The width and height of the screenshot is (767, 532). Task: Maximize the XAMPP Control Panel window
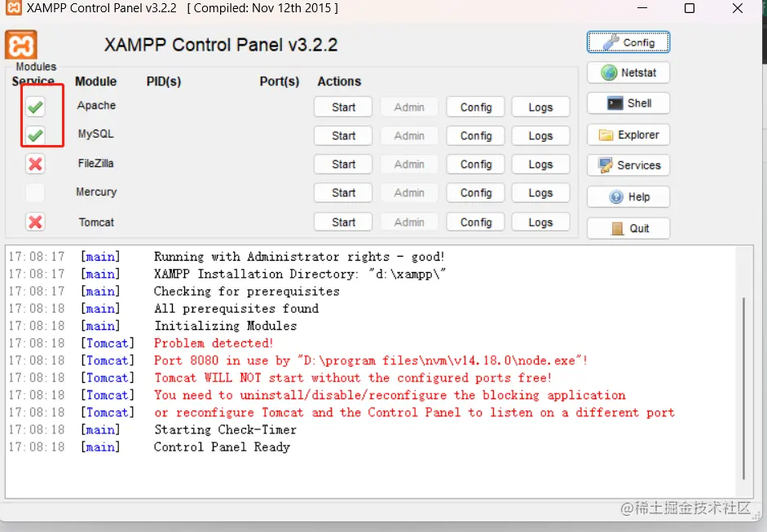click(x=690, y=8)
